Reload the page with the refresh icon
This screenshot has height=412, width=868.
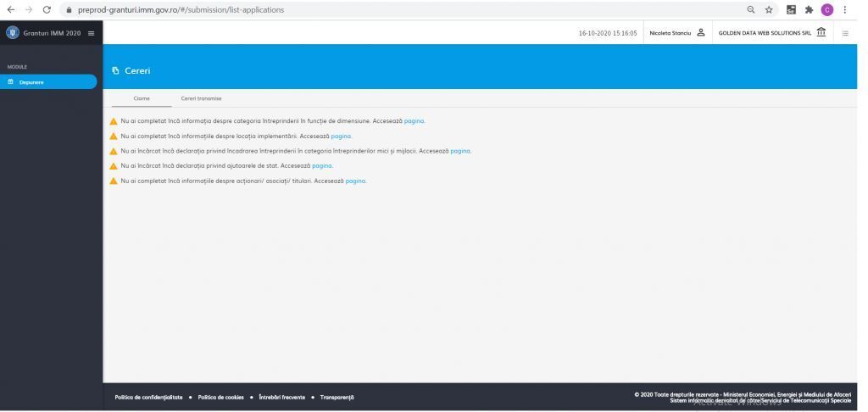click(47, 10)
